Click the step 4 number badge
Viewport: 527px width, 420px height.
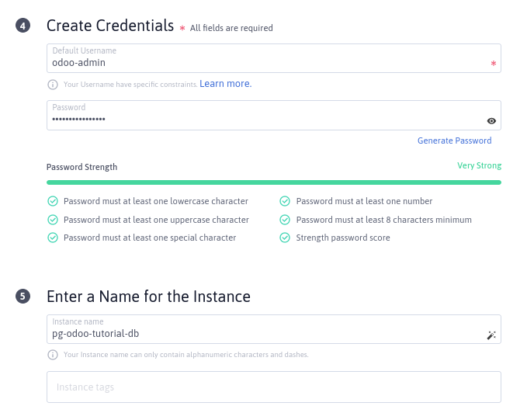pyautogui.click(x=23, y=26)
